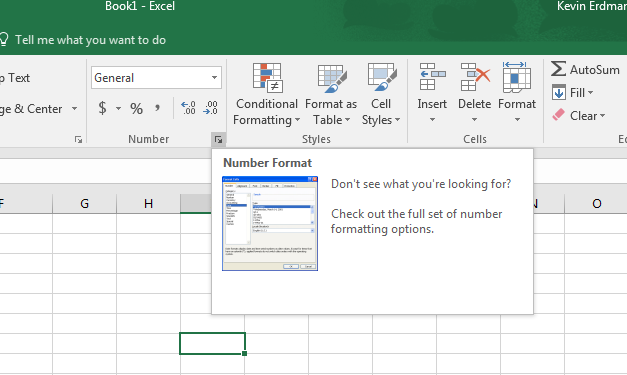The height and width of the screenshot is (375, 627).
Task: Open Cell Styles gallery
Action: point(381,94)
